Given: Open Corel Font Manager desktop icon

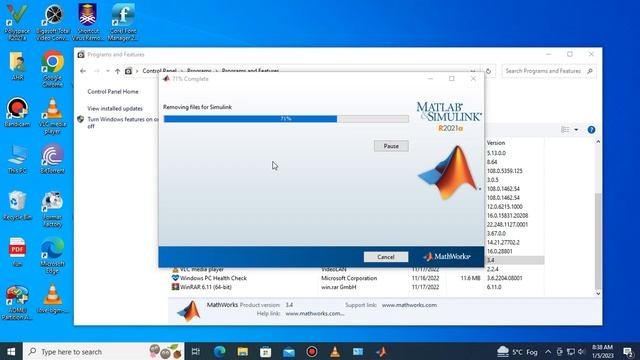Looking at the screenshot, I should (123, 22).
